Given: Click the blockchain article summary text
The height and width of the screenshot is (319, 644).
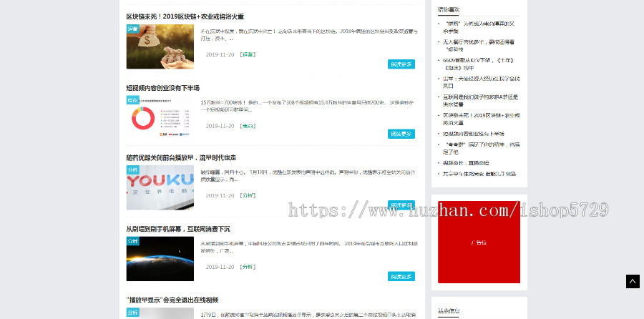Looking at the screenshot, I should coord(309,35).
